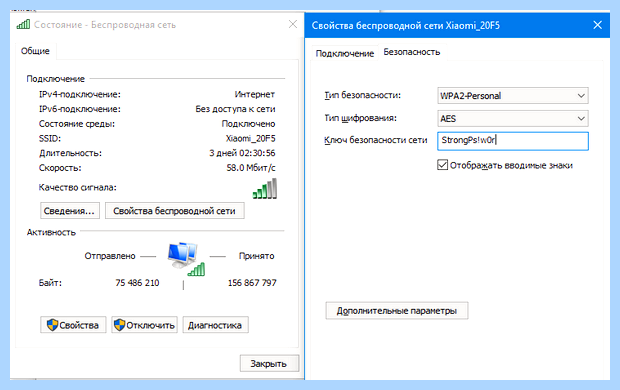Image resolution: width=620 pixels, height=390 pixels.
Task: Select the 'Общие' tab in status window
Action: (35, 51)
